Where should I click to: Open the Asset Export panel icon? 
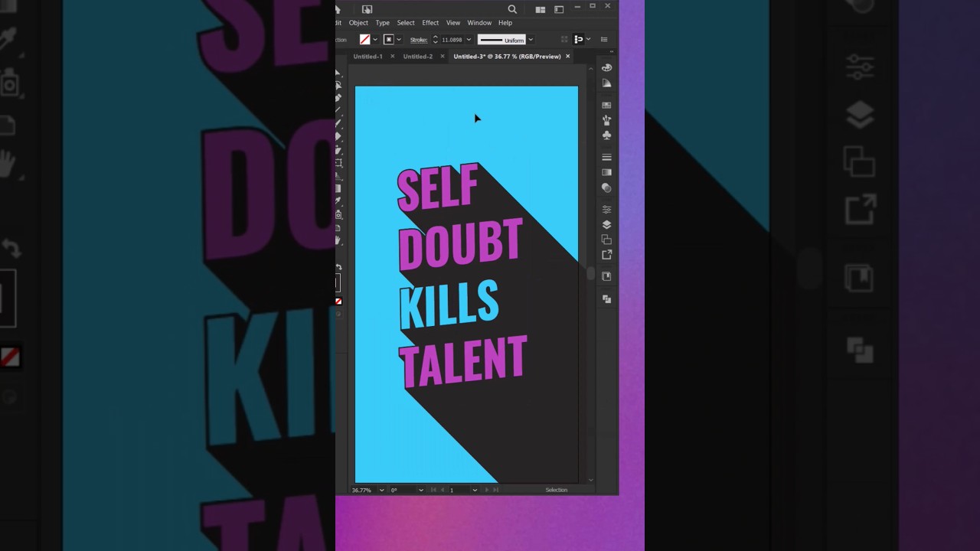click(607, 254)
